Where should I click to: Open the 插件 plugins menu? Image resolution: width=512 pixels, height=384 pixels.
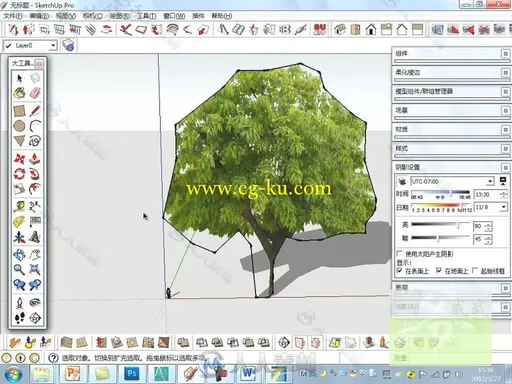(x=198, y=16)
